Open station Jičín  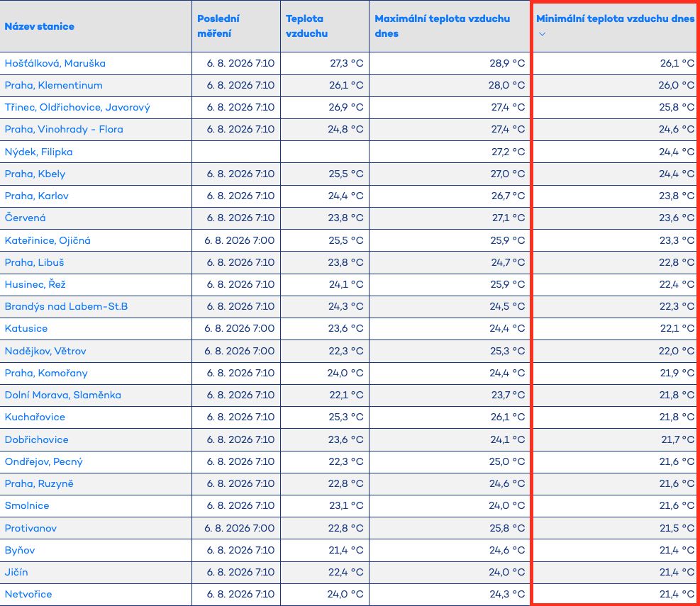point(16,572)
